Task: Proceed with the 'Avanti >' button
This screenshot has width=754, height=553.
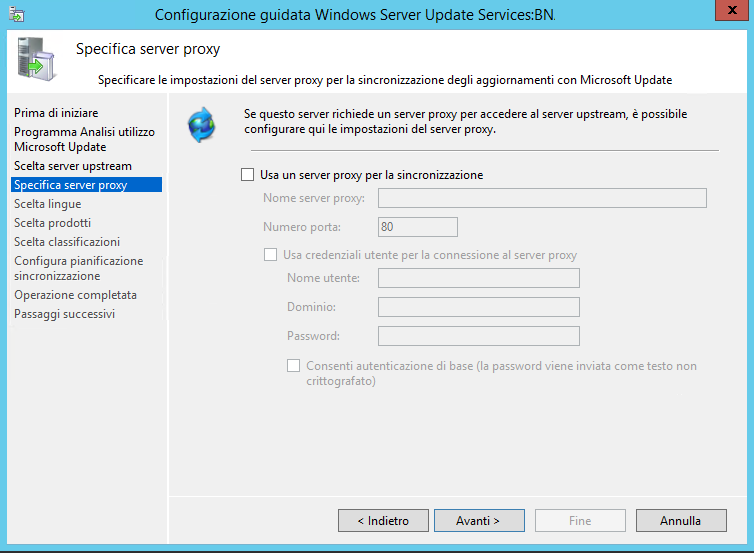Action: click(x=479, y=520)
